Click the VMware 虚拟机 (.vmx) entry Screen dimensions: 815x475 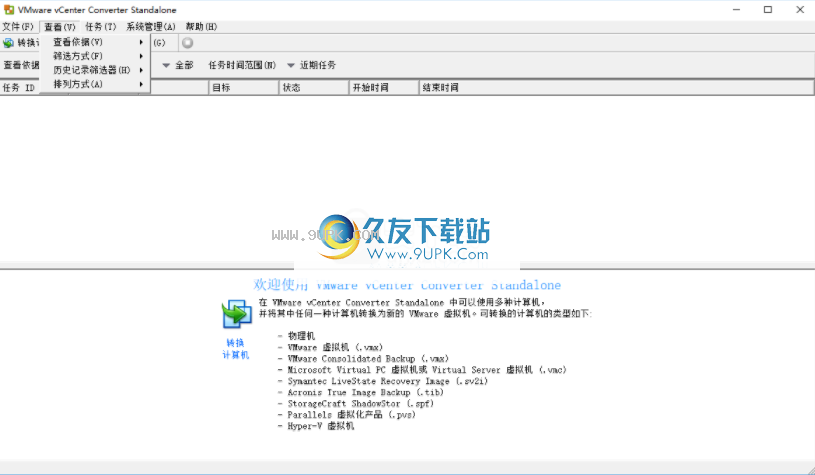click(x=335, y=347)
